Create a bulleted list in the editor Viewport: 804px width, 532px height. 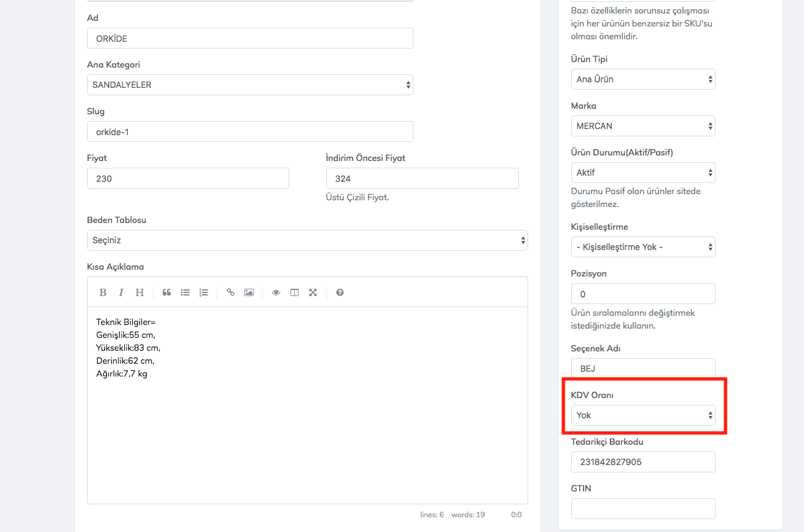click(185, 292)
